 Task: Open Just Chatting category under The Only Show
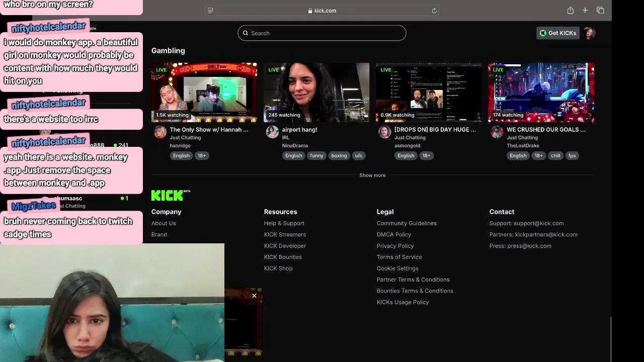tap(185, 138)
